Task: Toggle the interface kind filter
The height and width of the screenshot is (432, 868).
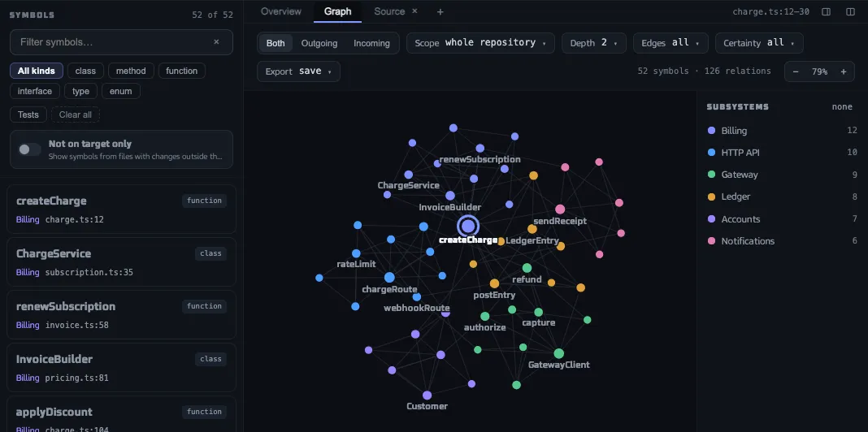Action: click(35, 91)
